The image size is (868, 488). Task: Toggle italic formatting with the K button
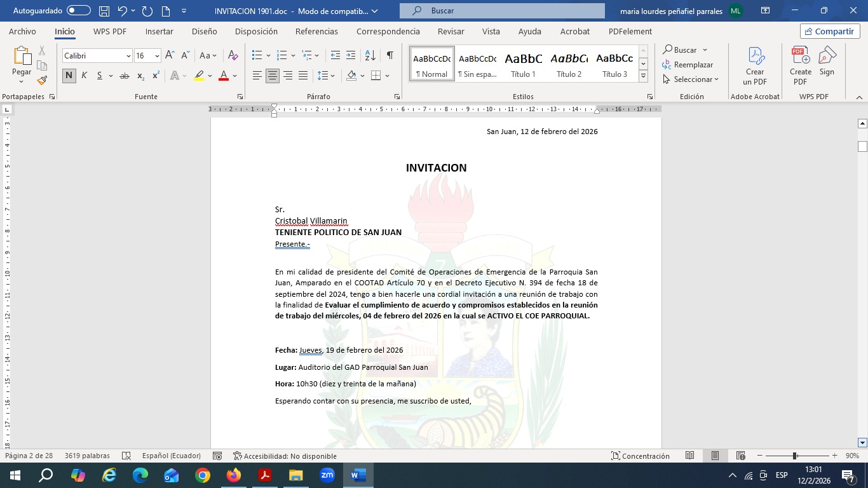tap(84, 76)
